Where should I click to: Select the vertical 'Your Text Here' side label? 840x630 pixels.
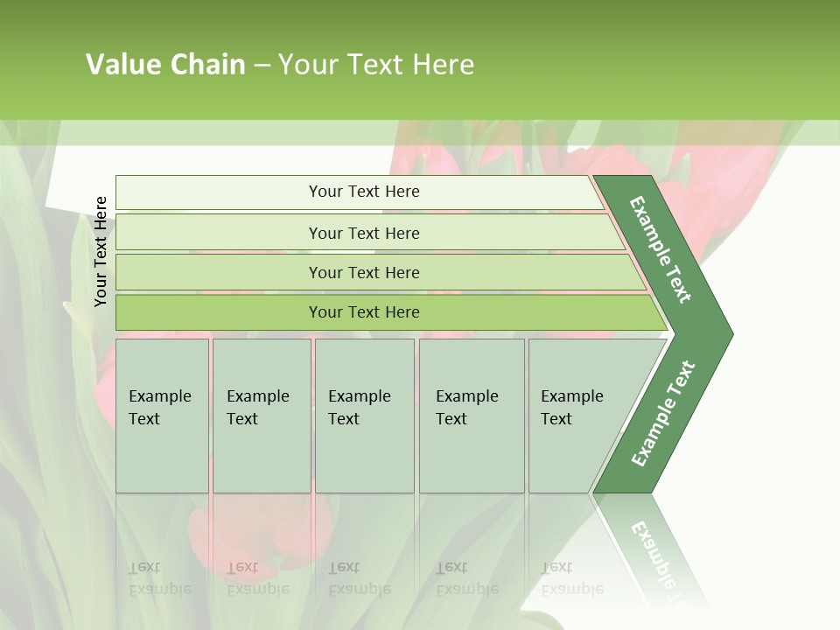tap(100, 251)
